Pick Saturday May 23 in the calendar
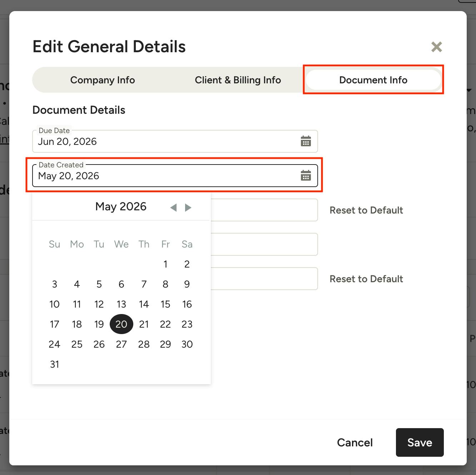476x475 pixels. [x=187, y=324]
